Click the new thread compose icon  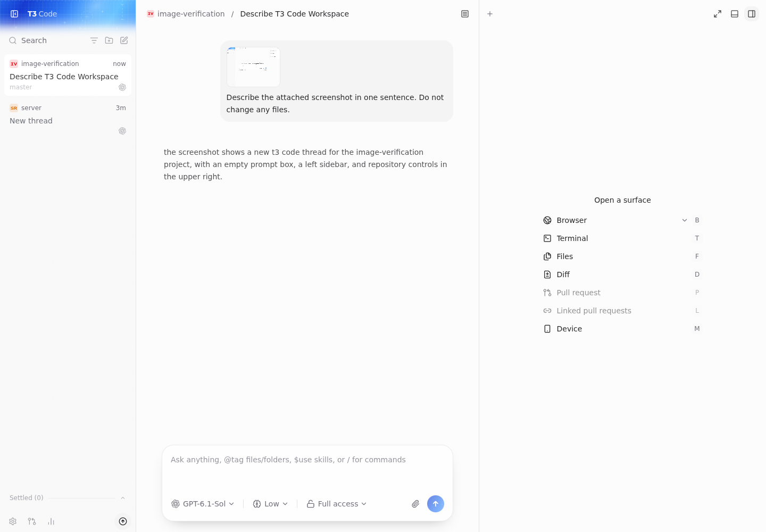124,40
